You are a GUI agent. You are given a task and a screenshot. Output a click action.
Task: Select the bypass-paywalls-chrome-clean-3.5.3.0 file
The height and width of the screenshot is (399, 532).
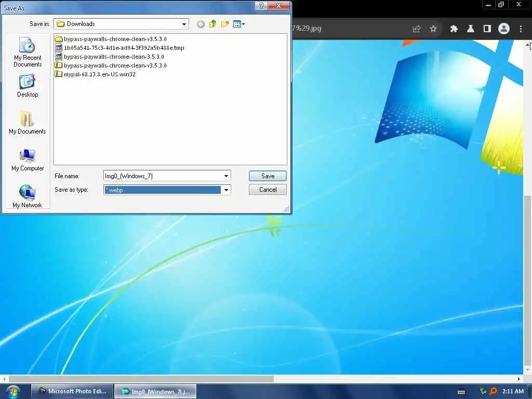coord(110,57)
